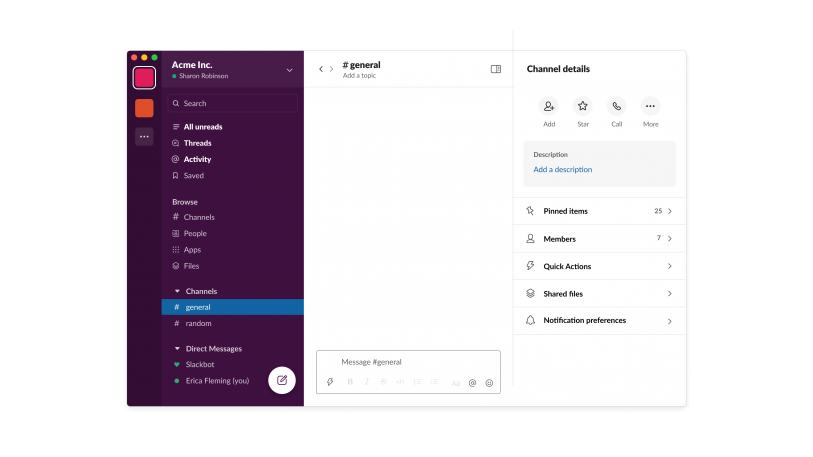Expand Pinned items row
The height and width of the screenshot is (457, 813).
pos(599,211)
